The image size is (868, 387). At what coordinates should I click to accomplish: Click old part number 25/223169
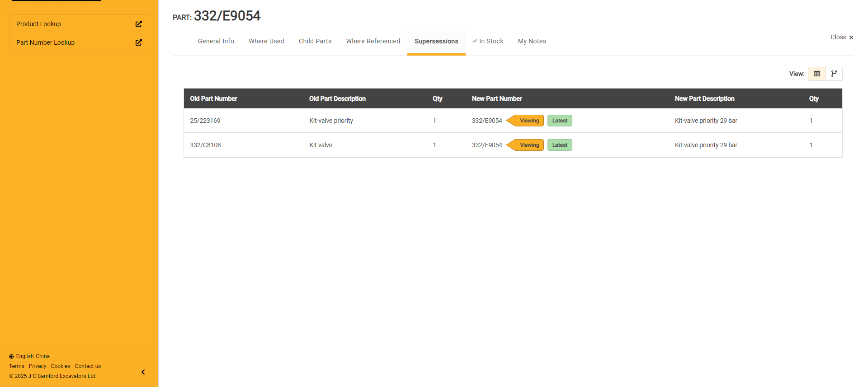pos(205,121)
